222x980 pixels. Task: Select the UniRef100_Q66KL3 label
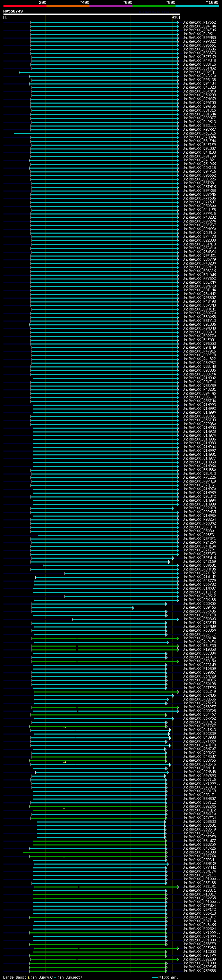pos(199,913)
